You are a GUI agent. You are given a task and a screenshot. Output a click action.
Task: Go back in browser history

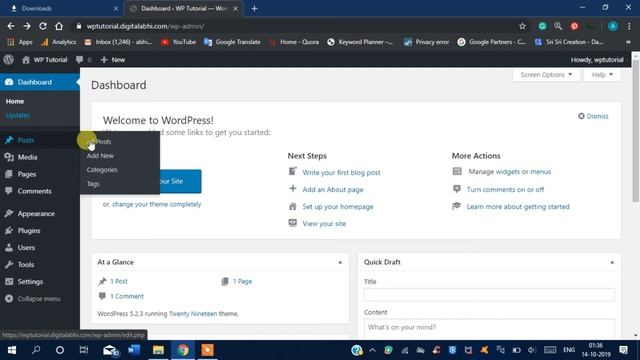[11, 26]
